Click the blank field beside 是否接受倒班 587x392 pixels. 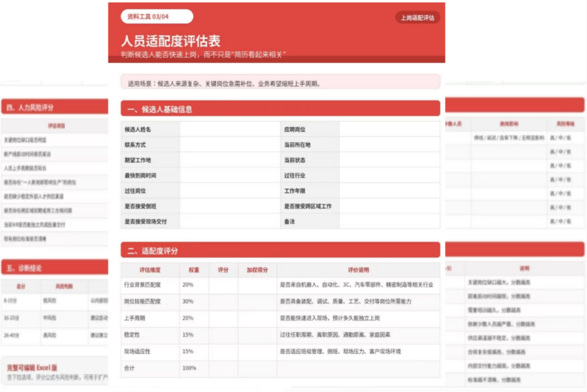click(x=230, y=206)
